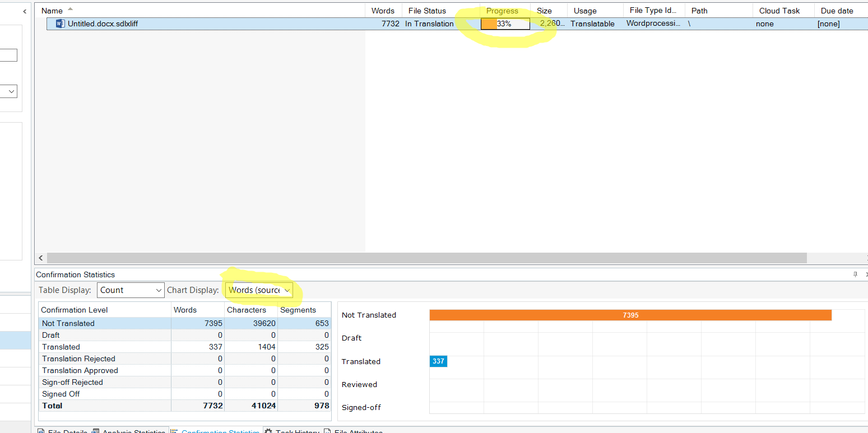Click the Translatable usage cell
868x433 pixels.
pos(592,24)
